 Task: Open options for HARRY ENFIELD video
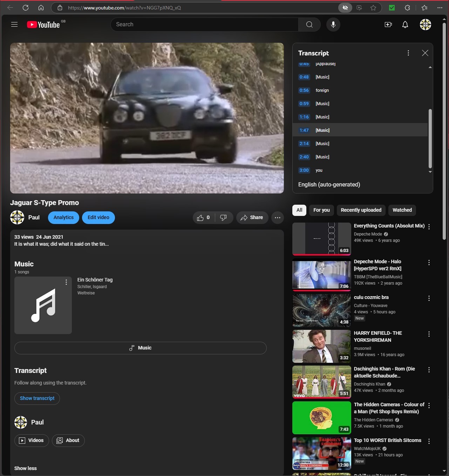coord(429,334)
